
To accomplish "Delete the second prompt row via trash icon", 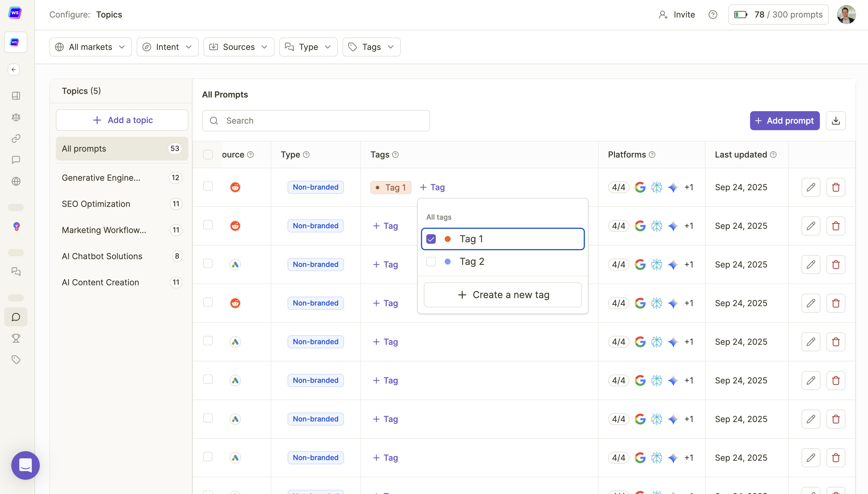I will click(x=835, y=226).
